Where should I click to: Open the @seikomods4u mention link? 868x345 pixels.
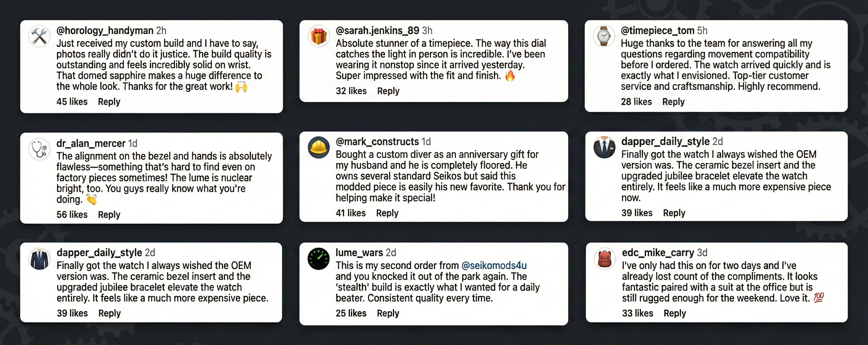pos(493,266)
